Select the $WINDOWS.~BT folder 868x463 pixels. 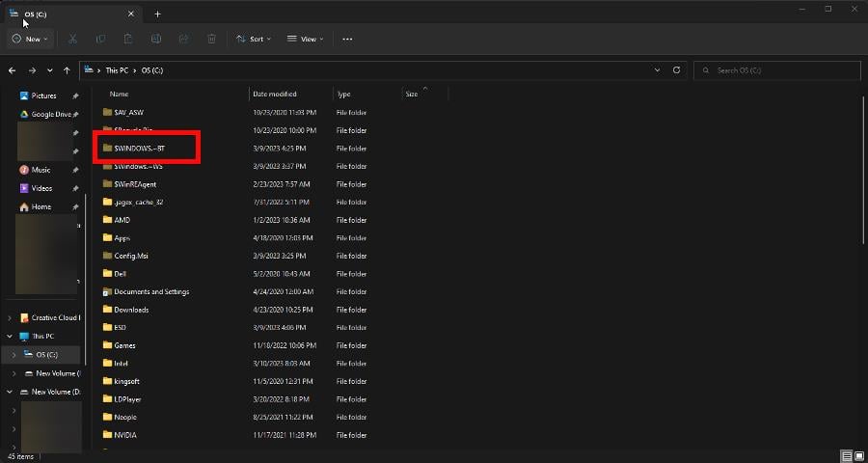[x=138, y=149]
